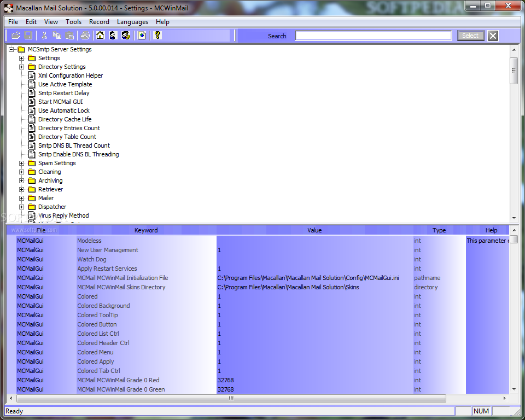Expand the Spam Settings node

tap(21, 163)
